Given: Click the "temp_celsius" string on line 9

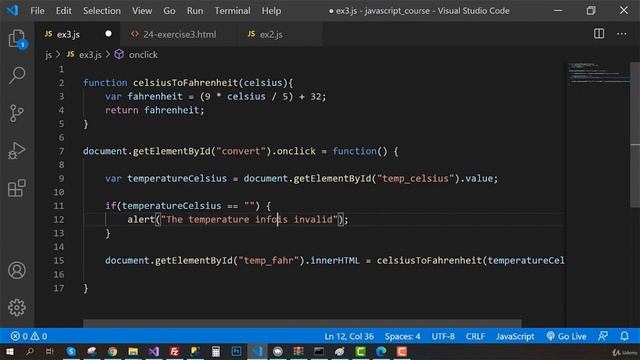Looking at the screenshot, I should pos(415,179).
